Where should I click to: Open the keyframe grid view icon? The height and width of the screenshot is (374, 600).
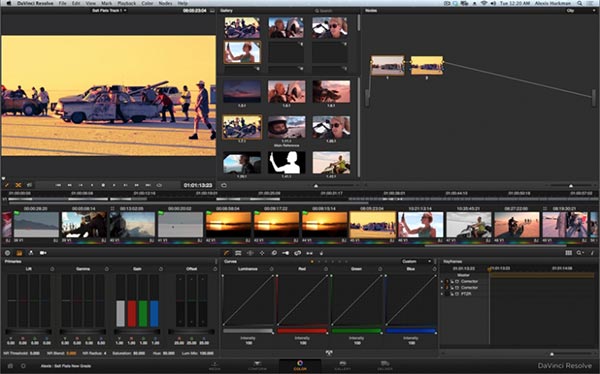pyautogui.click(x=569, y=253)
